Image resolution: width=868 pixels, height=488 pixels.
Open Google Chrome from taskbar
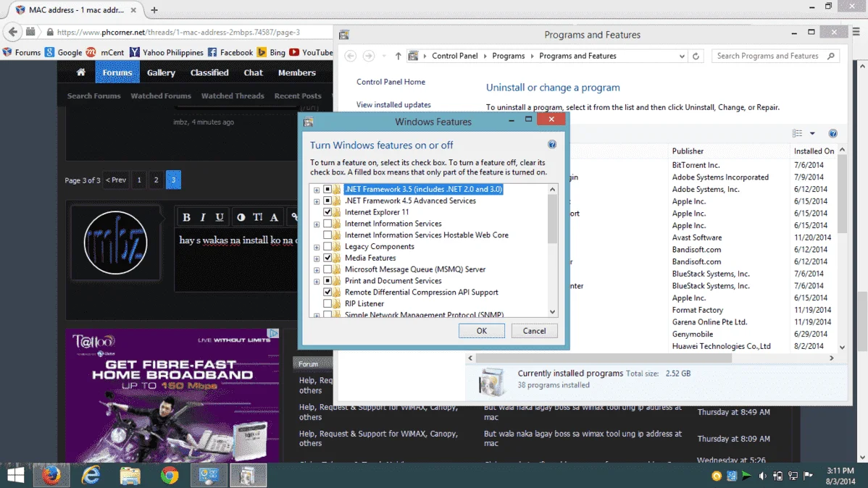pos(170,475)
